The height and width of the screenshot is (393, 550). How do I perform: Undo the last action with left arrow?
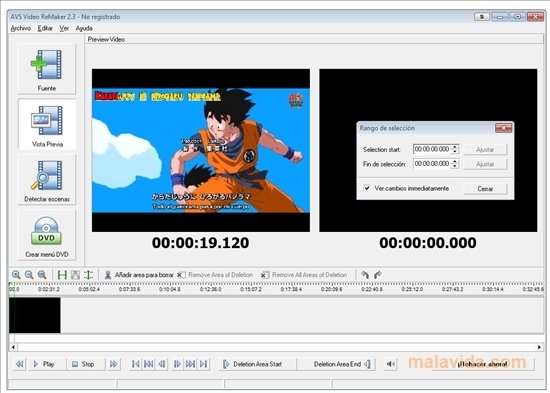(365, 275)
